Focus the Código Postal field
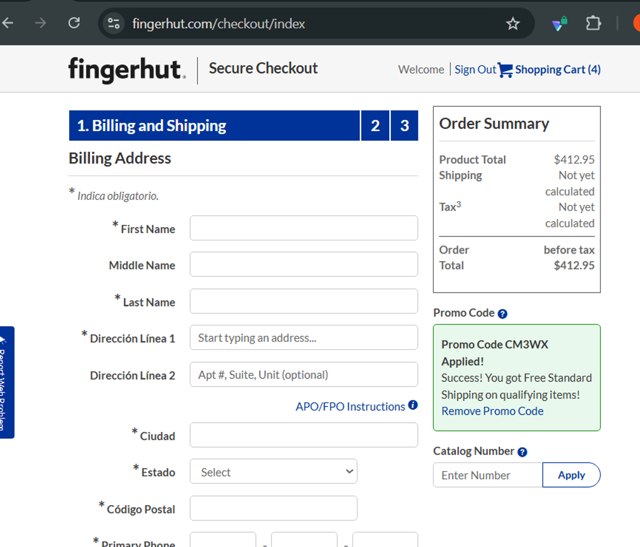 (273, 508)
